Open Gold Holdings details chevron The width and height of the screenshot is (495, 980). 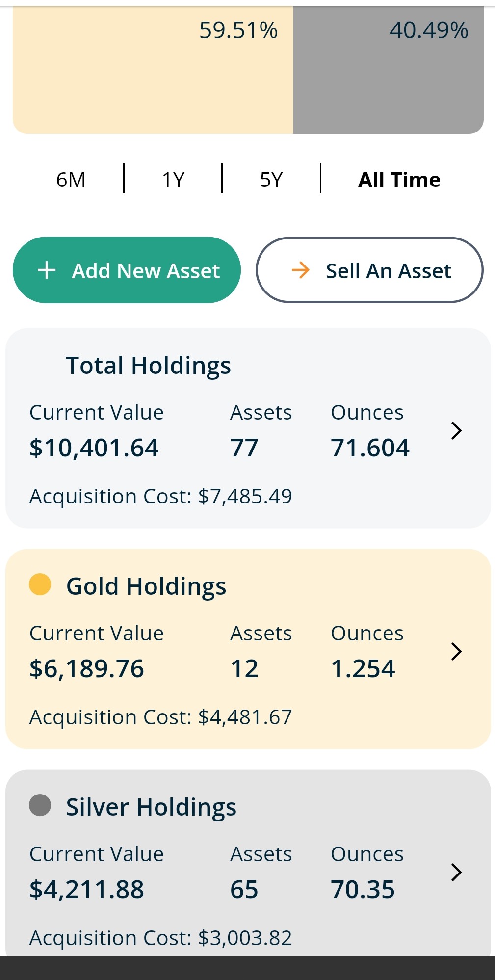pyautogui.click(x=456, y=651)
